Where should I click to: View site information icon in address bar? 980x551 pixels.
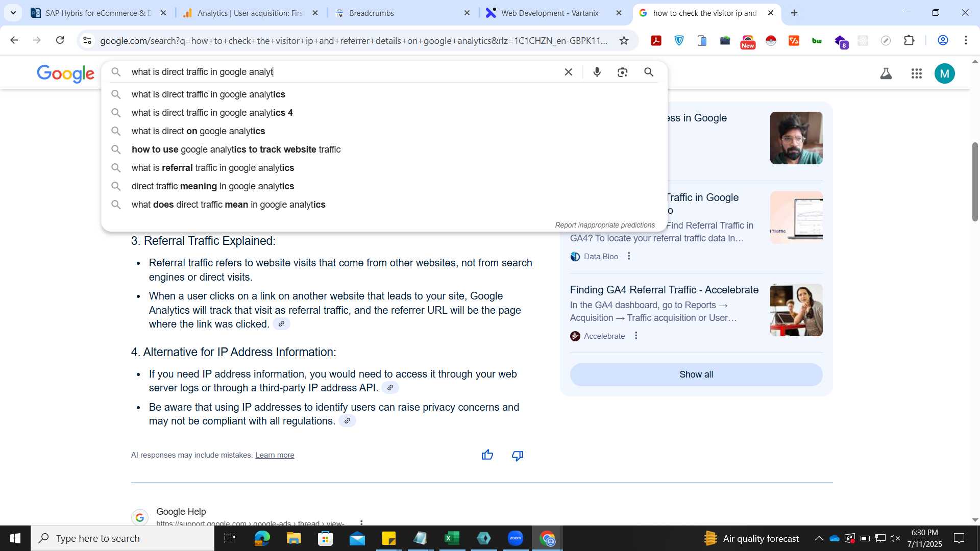pos(87,41)
